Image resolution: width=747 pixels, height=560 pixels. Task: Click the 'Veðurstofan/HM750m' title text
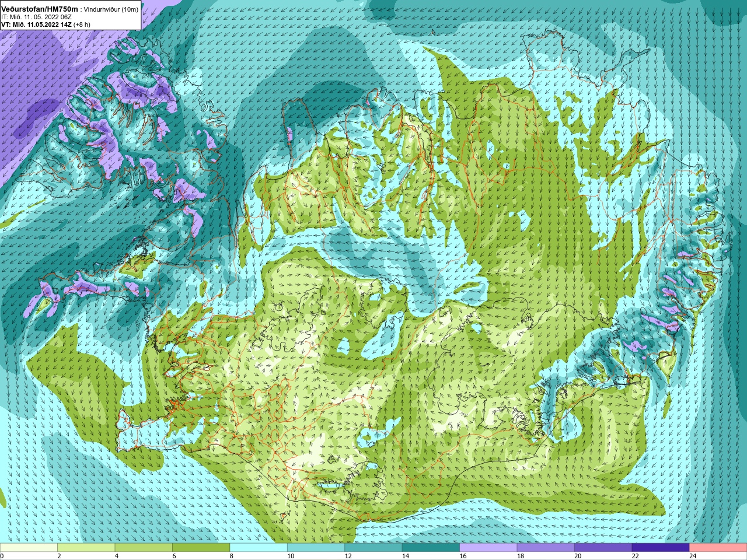pos(39,9)
